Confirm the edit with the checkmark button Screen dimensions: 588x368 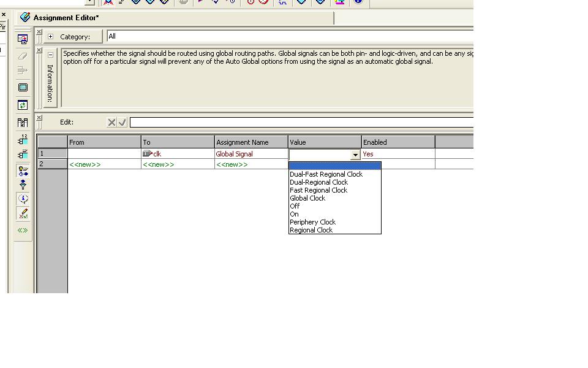[x=122, y=122]
